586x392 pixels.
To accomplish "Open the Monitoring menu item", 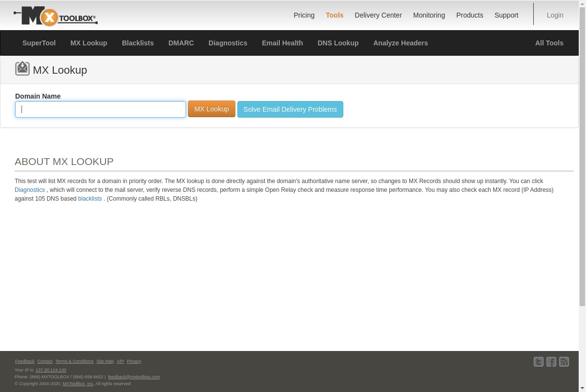I will [x=429, y=15].
